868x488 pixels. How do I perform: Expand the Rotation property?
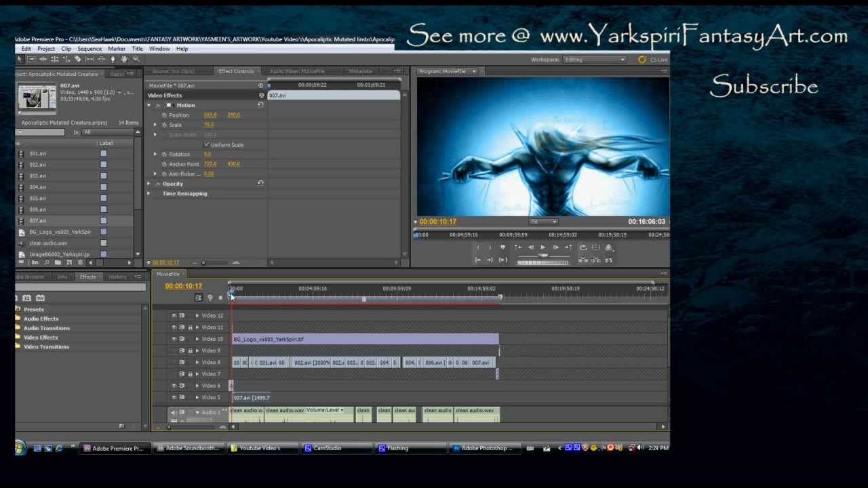(x=155, y=154)
